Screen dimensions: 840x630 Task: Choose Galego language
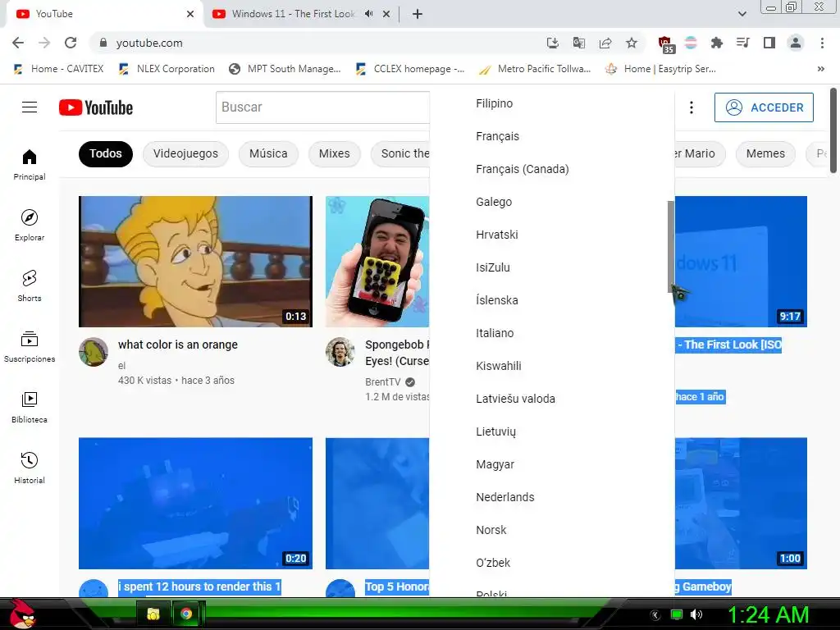pos(552,202)
